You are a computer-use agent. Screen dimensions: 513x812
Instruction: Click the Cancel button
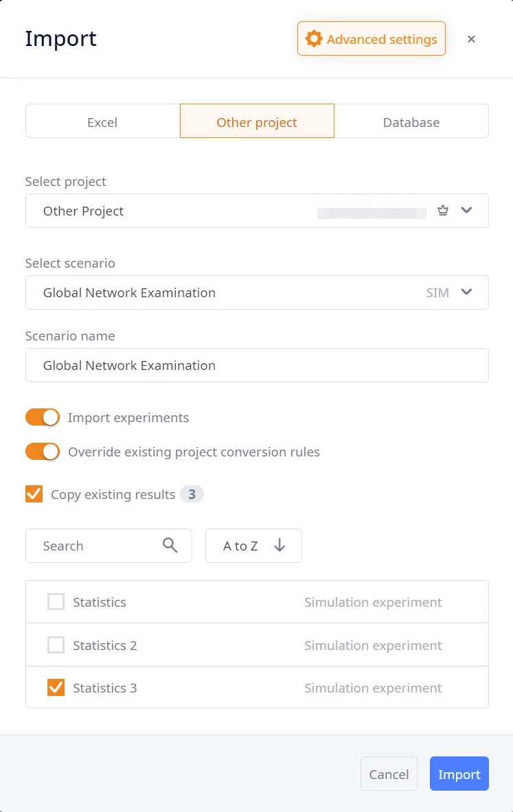point(389,774)
